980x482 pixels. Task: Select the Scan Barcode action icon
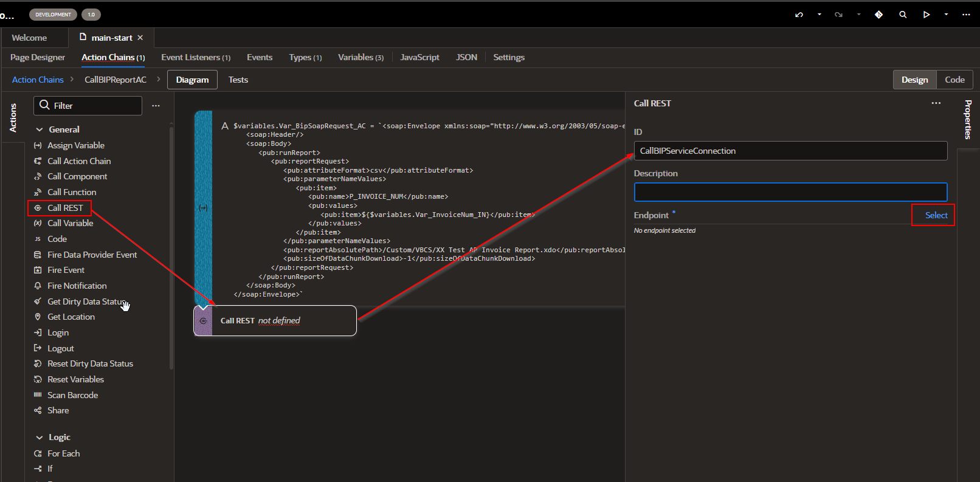point(38,395)
